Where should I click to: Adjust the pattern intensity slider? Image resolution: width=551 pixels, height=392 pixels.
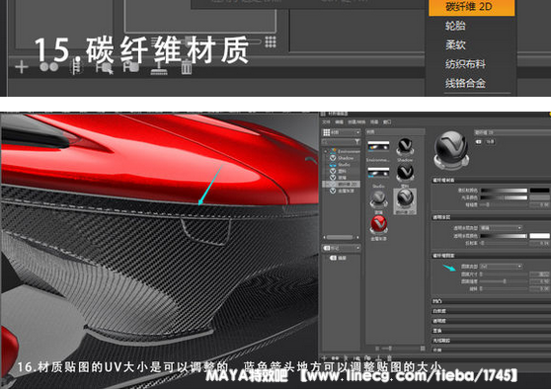coord(504,281)
